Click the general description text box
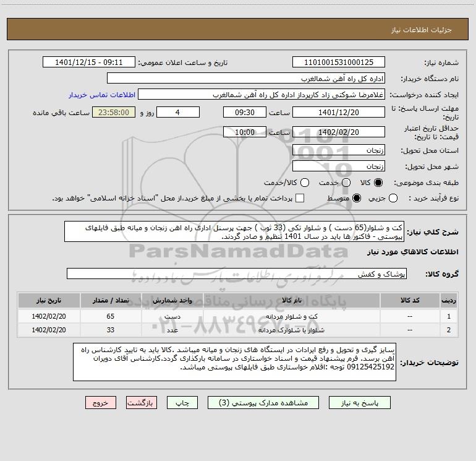This screenshot has width=476, height=461. tap(234, 232)
